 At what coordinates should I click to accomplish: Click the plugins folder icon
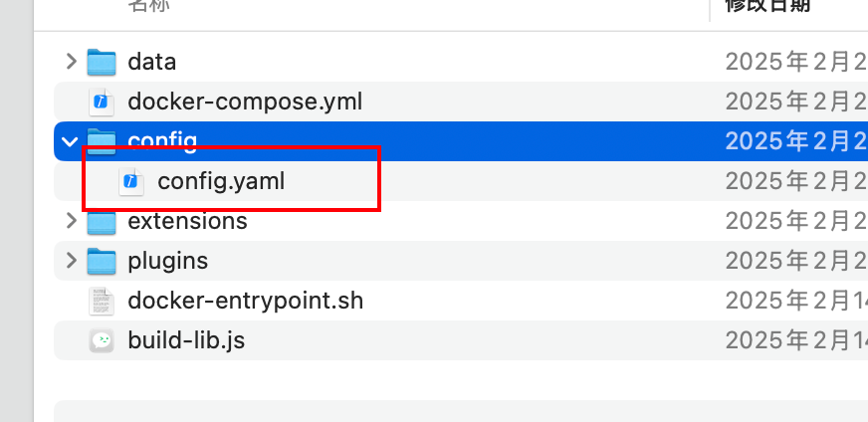102,261
